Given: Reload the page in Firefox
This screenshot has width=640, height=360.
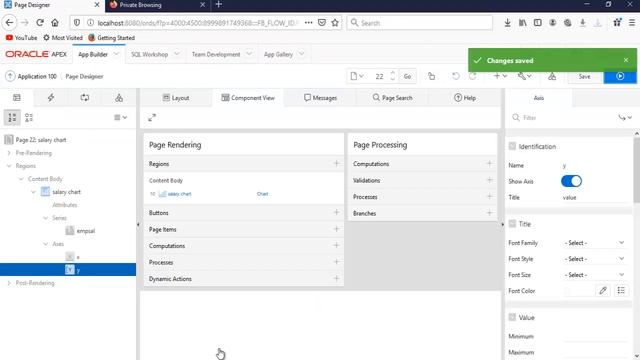Looking at the screenshot, I should pos(40,23).
